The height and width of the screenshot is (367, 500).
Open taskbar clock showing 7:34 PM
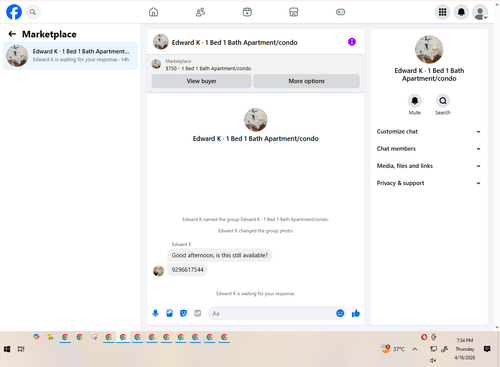tap(465, 349)
